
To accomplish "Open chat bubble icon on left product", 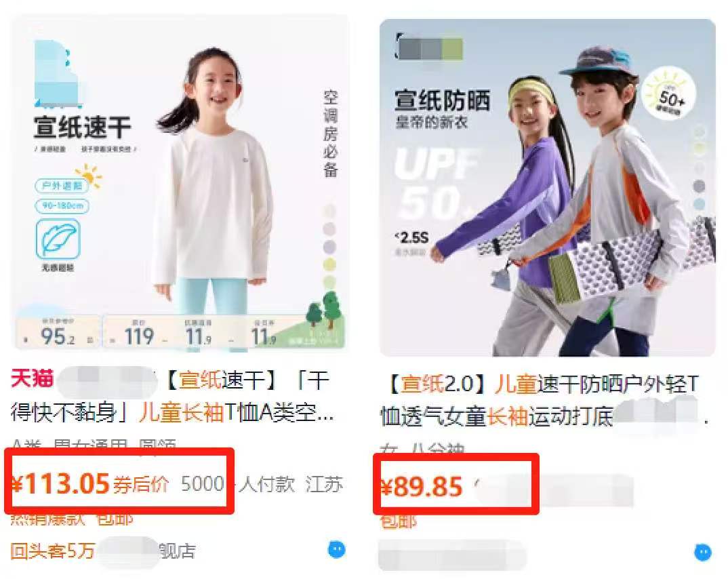I will (337, 550).
